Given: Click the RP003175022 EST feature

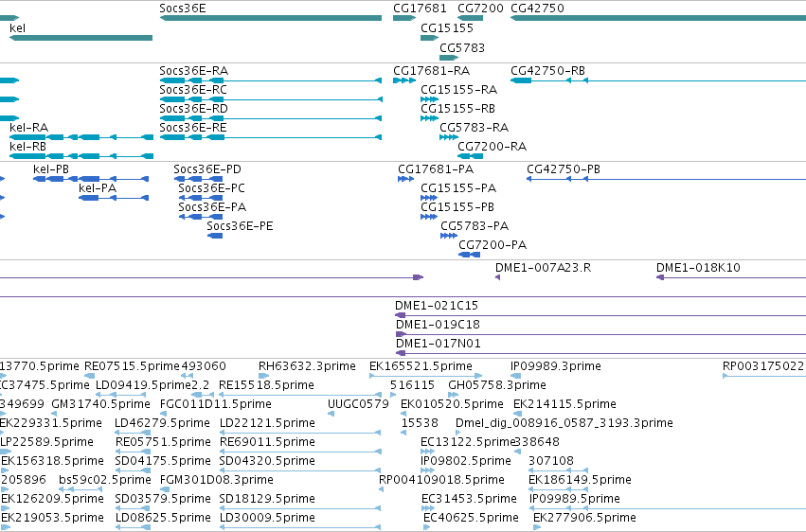Looking at the screenshot, I should pyautogui.click(x=764, y=376).
